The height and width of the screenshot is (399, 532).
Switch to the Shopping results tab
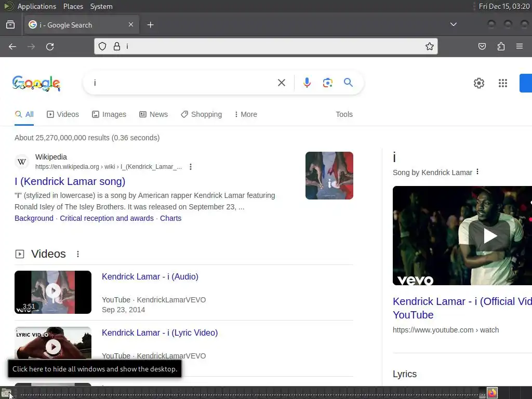(201, 114)
